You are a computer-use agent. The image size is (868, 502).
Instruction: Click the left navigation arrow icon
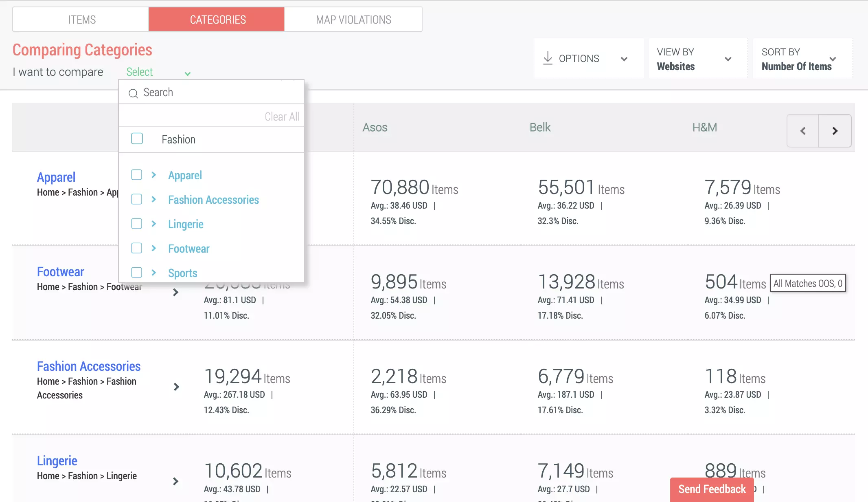804,130
